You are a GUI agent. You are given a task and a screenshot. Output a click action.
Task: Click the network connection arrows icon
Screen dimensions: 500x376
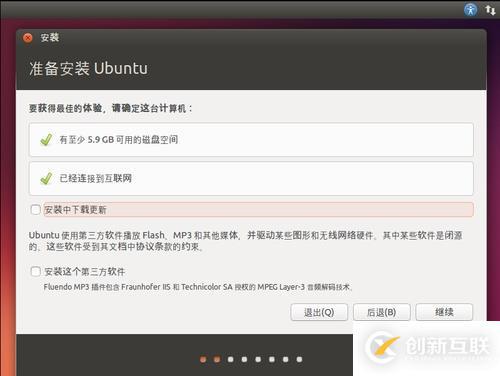491,10
